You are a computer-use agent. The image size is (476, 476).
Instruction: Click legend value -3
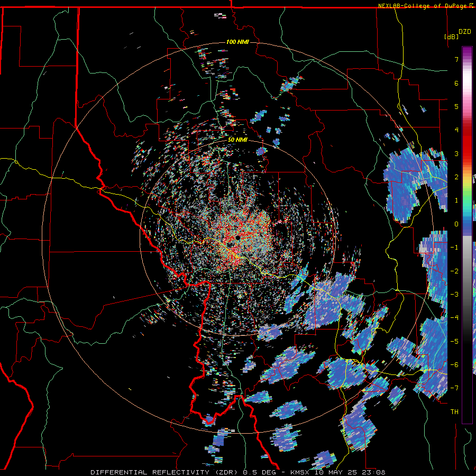454,295
